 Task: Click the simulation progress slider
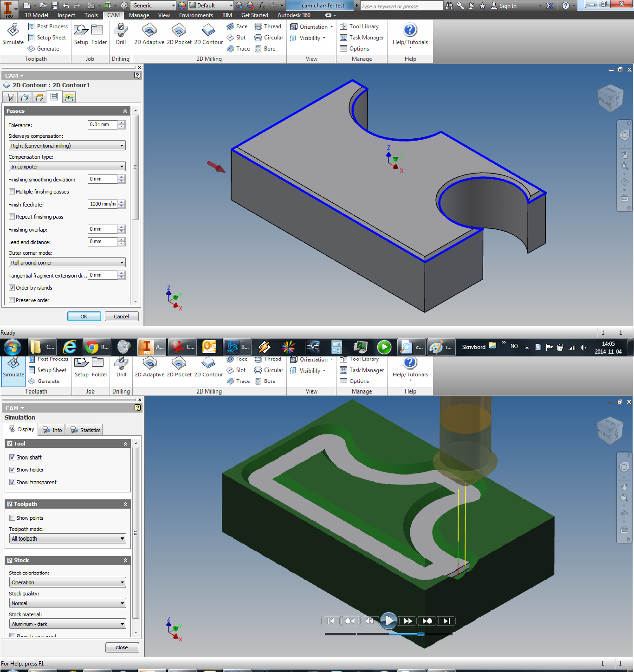tap(421, 634)
